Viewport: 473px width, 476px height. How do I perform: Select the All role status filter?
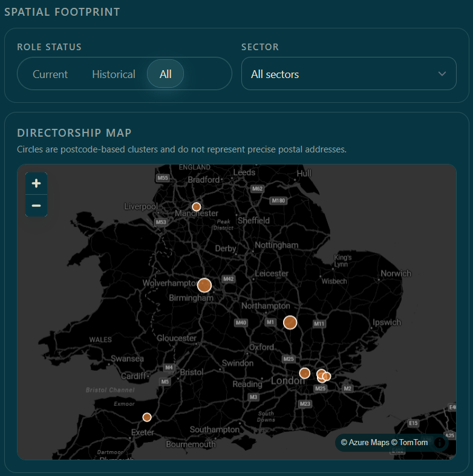(166, 74)
